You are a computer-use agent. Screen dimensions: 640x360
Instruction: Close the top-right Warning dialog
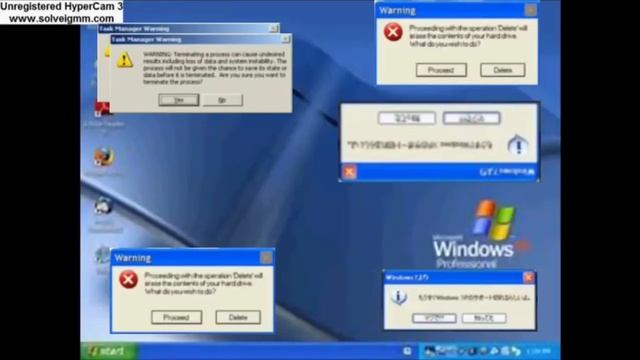[x=530, y=10]
